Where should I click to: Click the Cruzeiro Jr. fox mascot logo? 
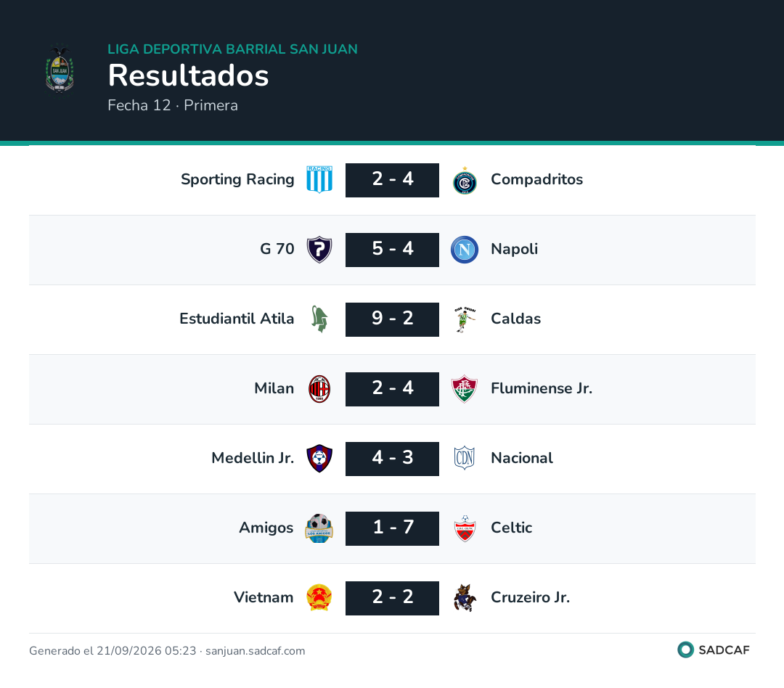tap(465, 598)
